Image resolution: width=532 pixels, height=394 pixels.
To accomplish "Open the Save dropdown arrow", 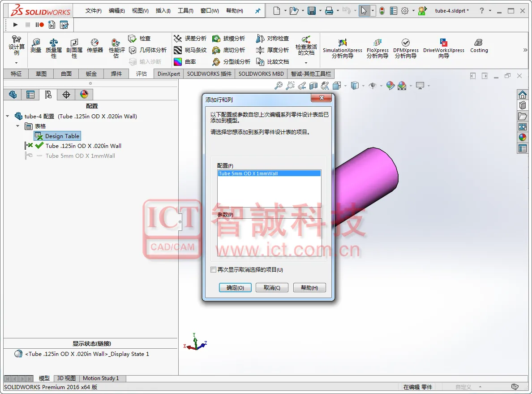I will [x=320, y=11].
